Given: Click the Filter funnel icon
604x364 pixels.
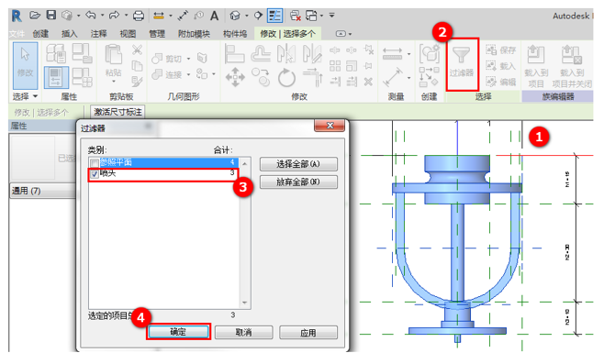Looking at the screenshot, I should [x=461, y=55].
